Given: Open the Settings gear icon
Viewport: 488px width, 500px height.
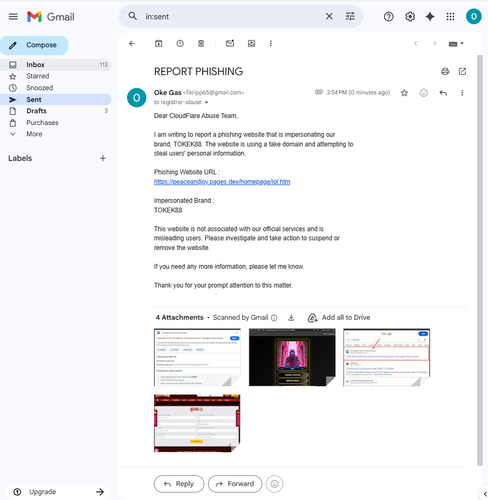Looking at the screenshot, I should 410,17.
